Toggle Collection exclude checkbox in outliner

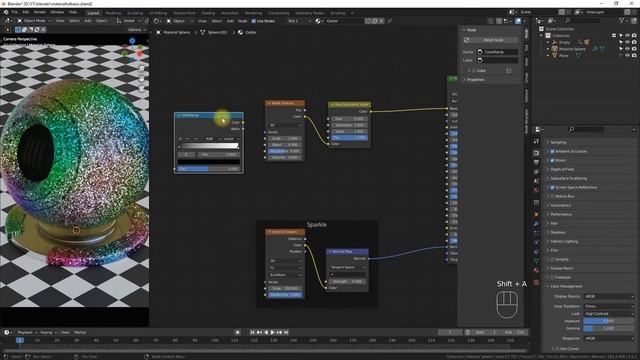pos(614,36)
